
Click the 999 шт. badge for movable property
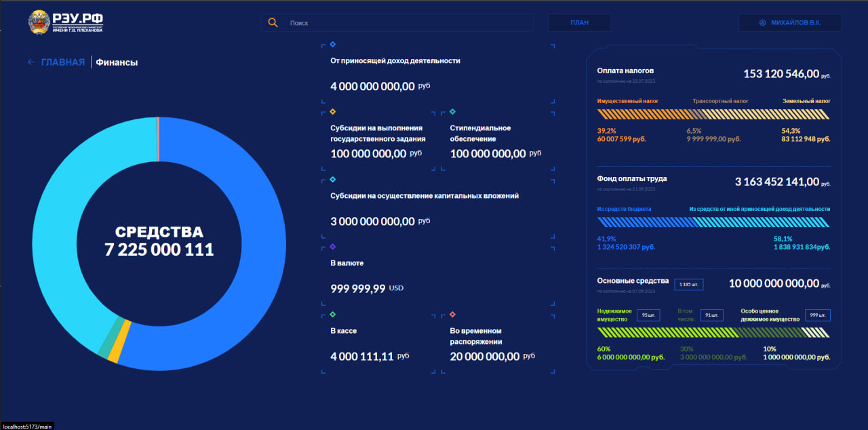click(x=817, y=315)
